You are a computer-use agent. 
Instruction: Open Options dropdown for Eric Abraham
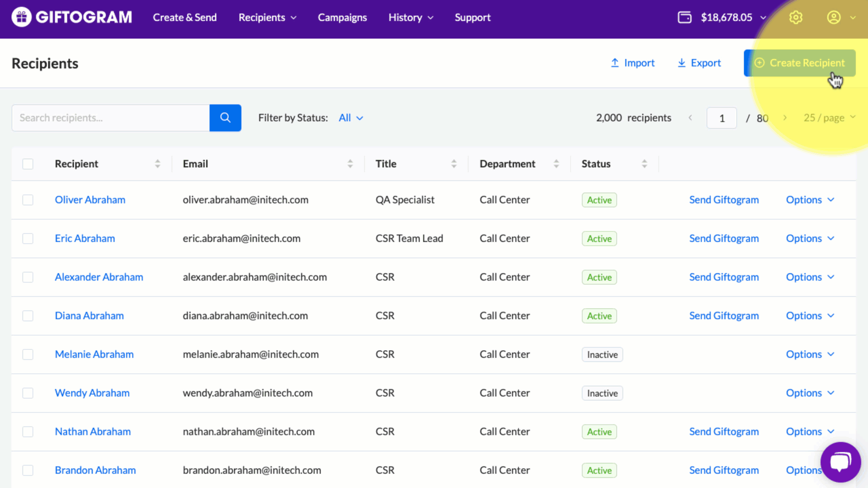click(x=810, y=238)
